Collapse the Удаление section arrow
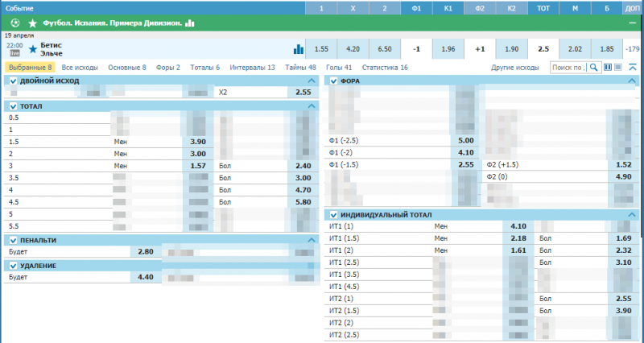 click(x=312, y=265)
